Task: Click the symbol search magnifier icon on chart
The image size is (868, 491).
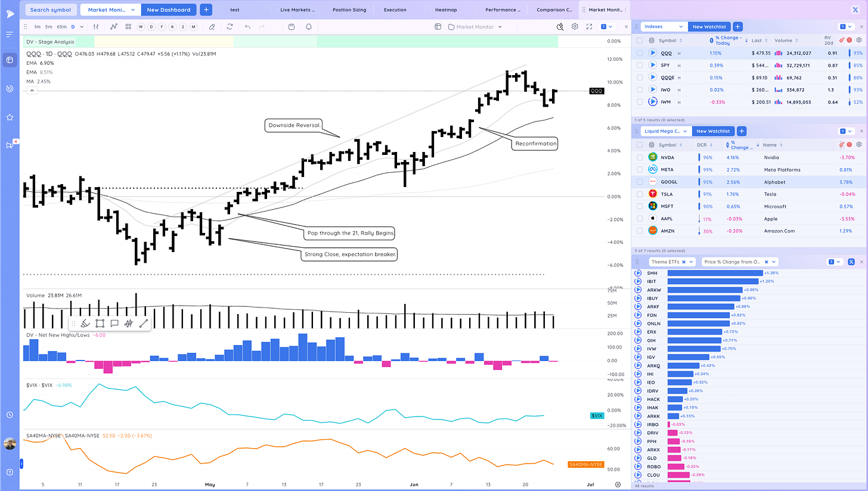Action: pyautogui.click(x=560, y=27)
